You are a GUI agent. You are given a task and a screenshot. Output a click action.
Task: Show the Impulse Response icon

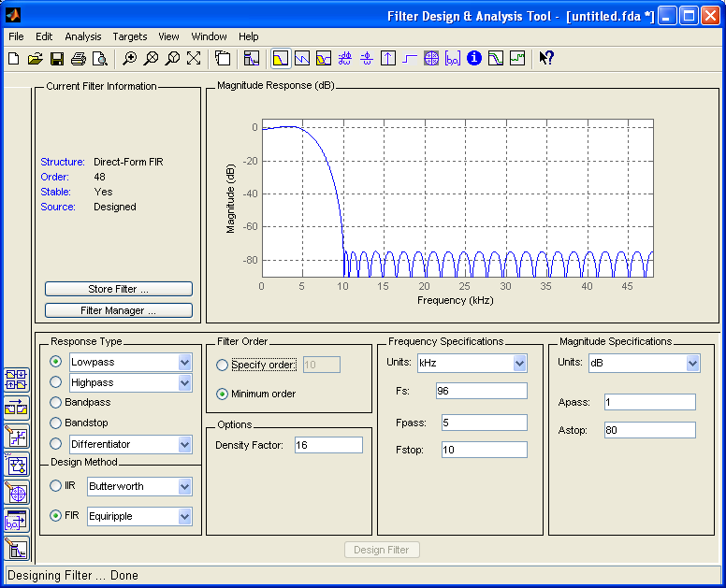pyautogui.click(x=388, y=58)
